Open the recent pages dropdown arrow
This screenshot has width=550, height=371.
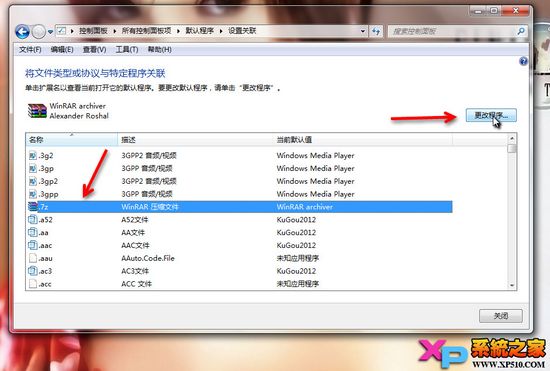pos(50,32)
